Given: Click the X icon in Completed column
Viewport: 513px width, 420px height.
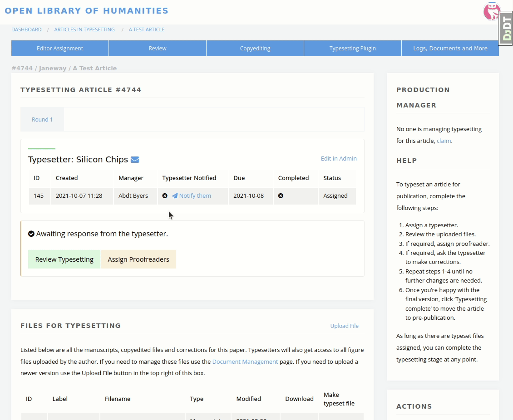Looking at the screenshot, I should click(281, 196).
